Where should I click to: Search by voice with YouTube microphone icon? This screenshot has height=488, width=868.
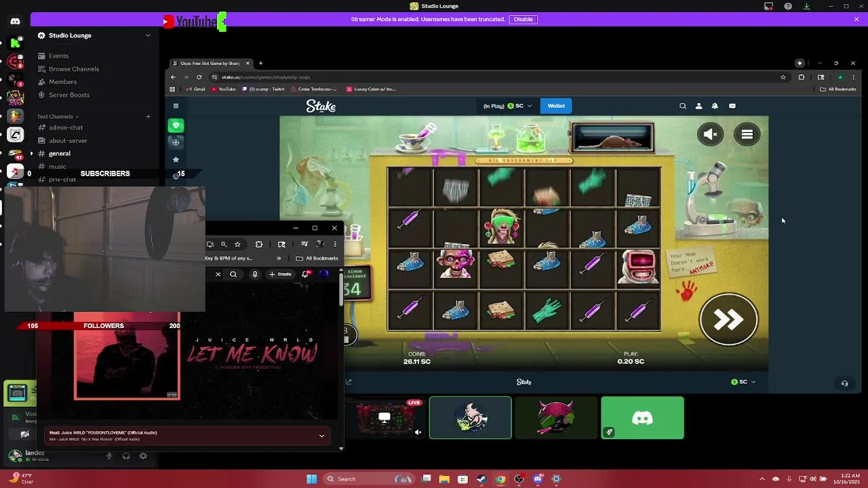(255, 274)
